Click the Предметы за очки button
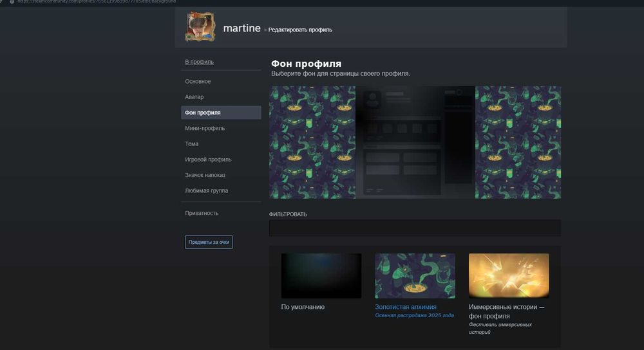 [209, 242]
